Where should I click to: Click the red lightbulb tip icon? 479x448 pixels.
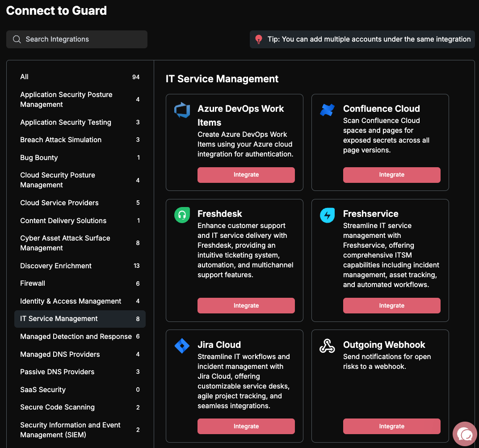click(x=259, y=39)
